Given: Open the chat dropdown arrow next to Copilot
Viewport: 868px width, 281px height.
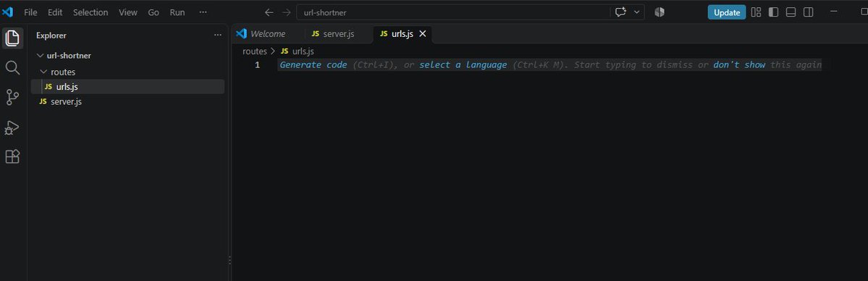Looking at the screenshot, I should [x=636, y=12].
